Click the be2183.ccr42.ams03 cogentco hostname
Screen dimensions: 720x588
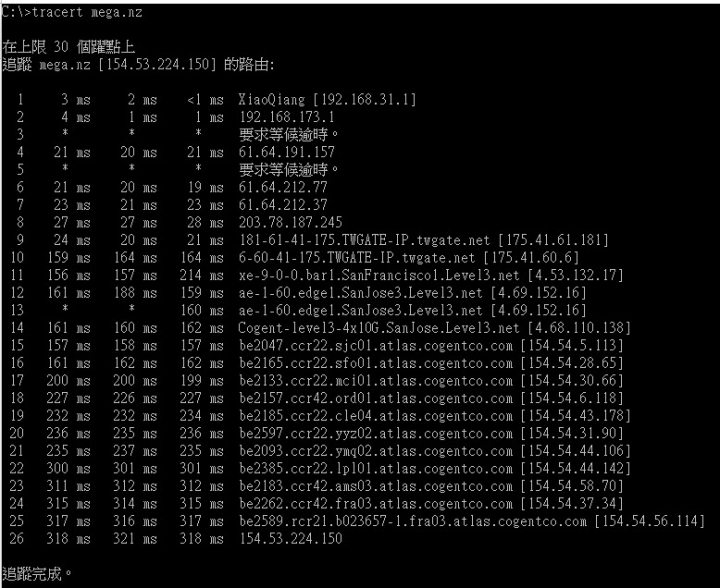[x=376, y=487]
